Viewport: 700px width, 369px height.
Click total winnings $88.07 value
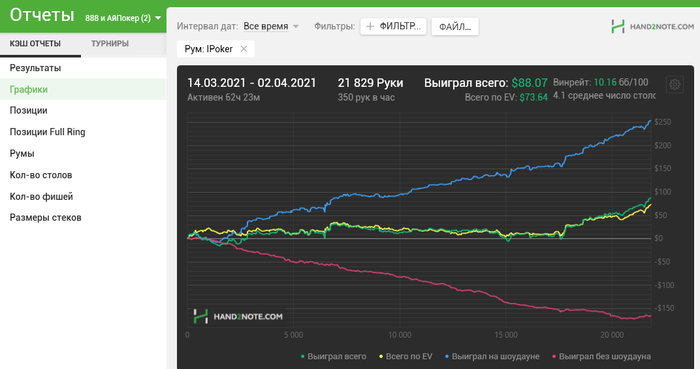tap(529, 83)
